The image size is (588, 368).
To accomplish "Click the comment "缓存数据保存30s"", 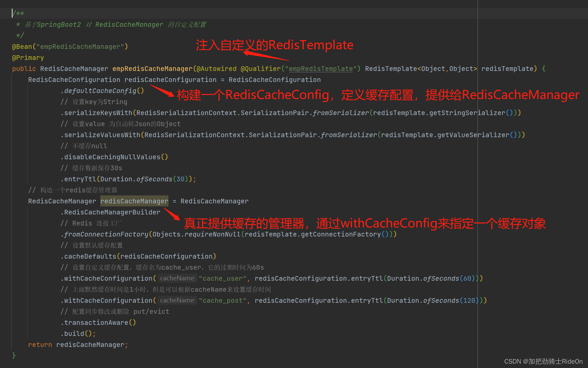I will [x=91, y=168].
